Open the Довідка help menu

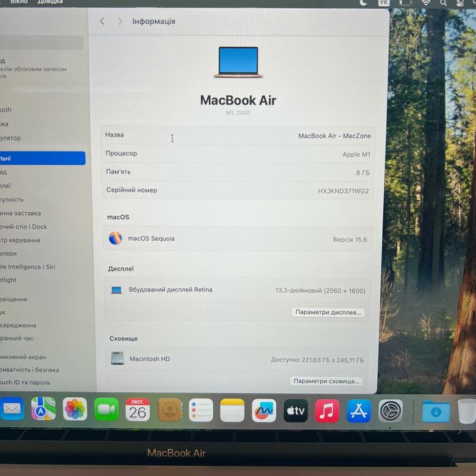coord(50,2)
